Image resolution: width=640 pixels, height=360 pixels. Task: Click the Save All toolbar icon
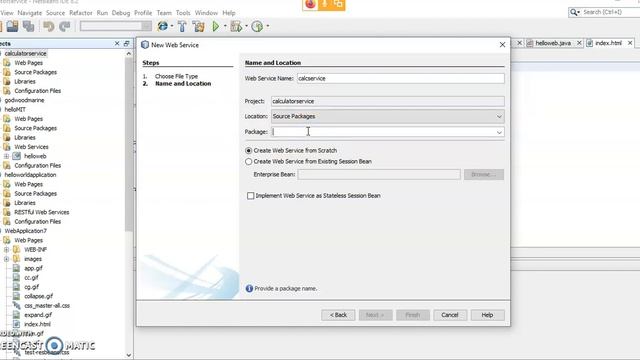point(28,27)
